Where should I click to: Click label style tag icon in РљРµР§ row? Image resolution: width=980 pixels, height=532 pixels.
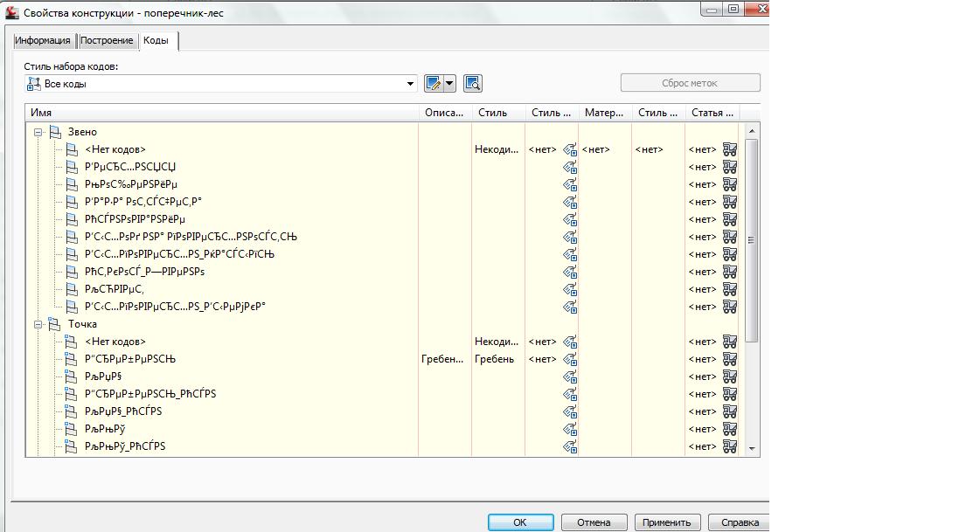coord(569,377)
